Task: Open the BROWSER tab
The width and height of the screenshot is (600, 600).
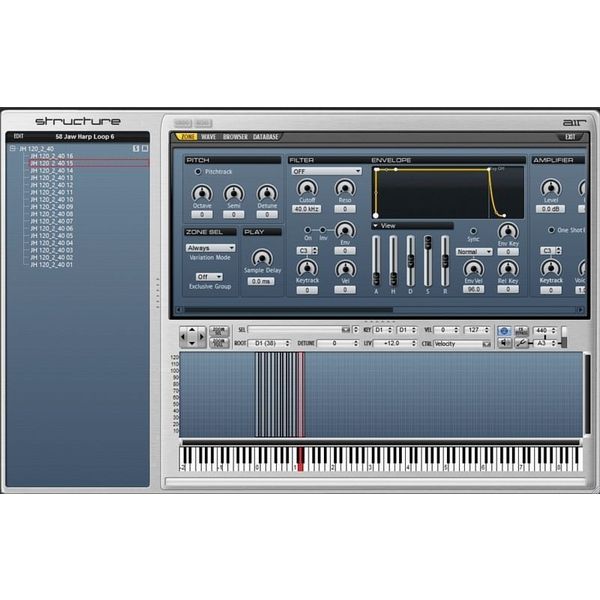Action: coord(235,137)
